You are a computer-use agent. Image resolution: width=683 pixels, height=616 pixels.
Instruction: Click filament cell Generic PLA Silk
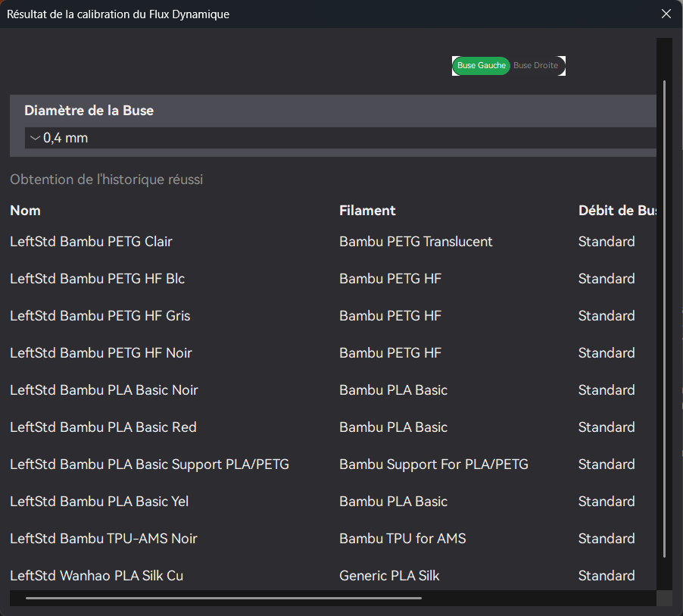pyautogui.click(x=389, y=575)
